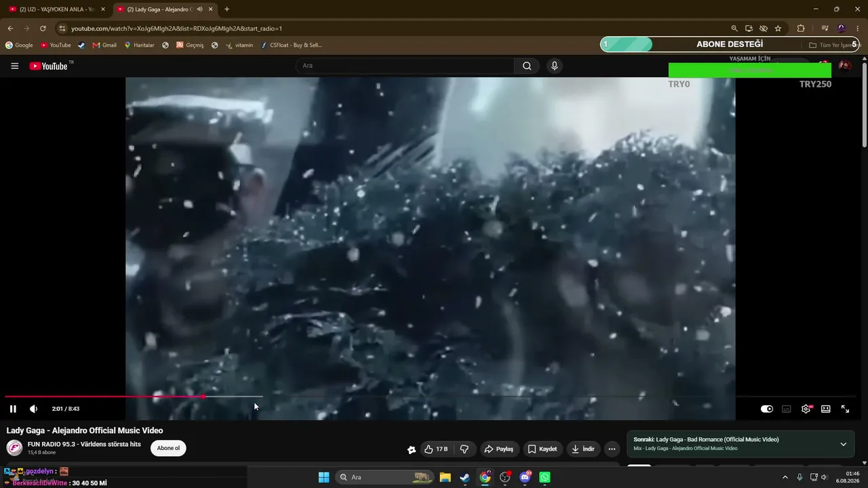Viewport: 868px width, 488px height.
Task: Go to YouTube home via logo
Action: click(x=49, y=66)
